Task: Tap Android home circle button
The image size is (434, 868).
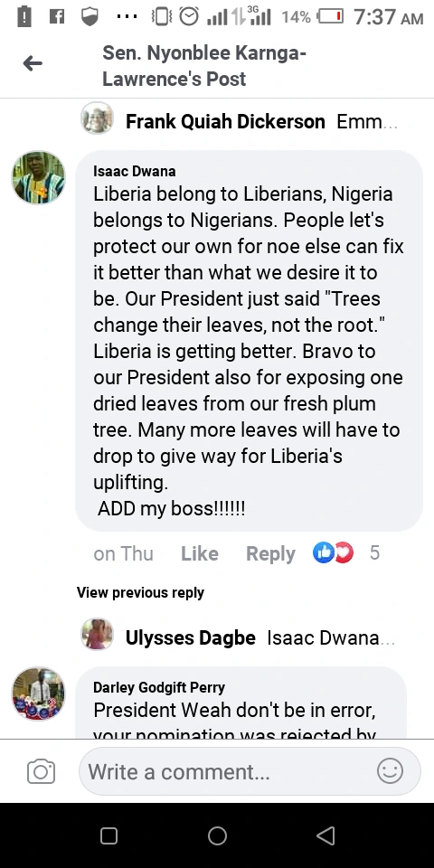Action: coord(217,835)
